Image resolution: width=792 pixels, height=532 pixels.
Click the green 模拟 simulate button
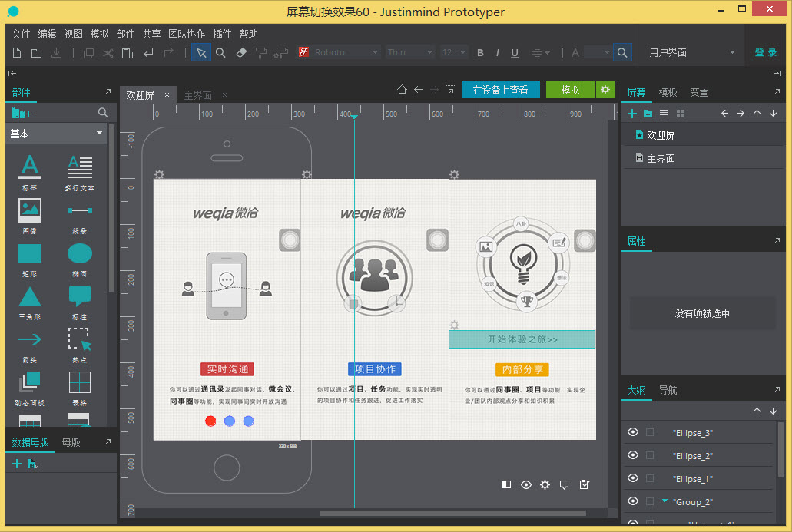point(571,90)
